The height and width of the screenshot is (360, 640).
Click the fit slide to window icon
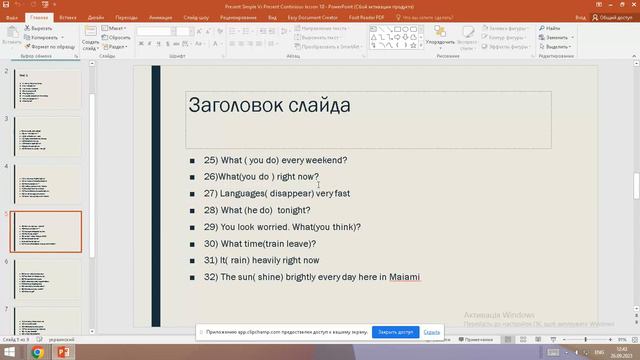(635, 340)
